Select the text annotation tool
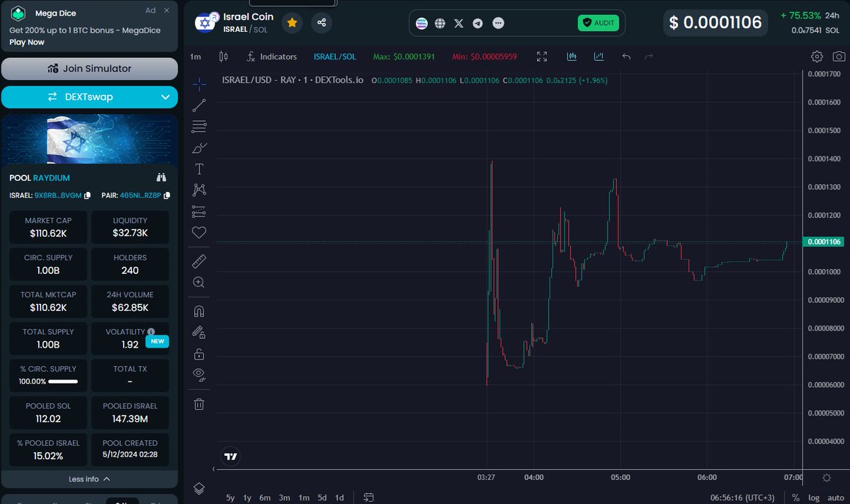Screen dimensions: 850x504 [x=199, y=168]
